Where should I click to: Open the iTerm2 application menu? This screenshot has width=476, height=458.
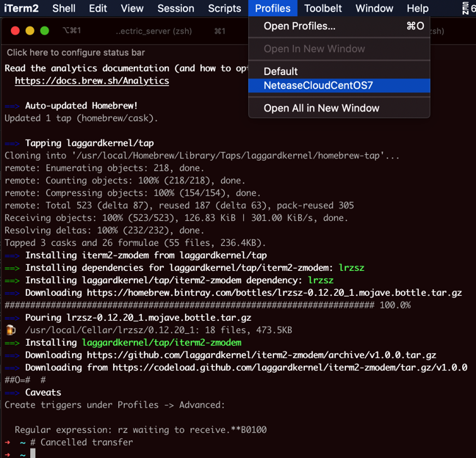pos(21,8)
